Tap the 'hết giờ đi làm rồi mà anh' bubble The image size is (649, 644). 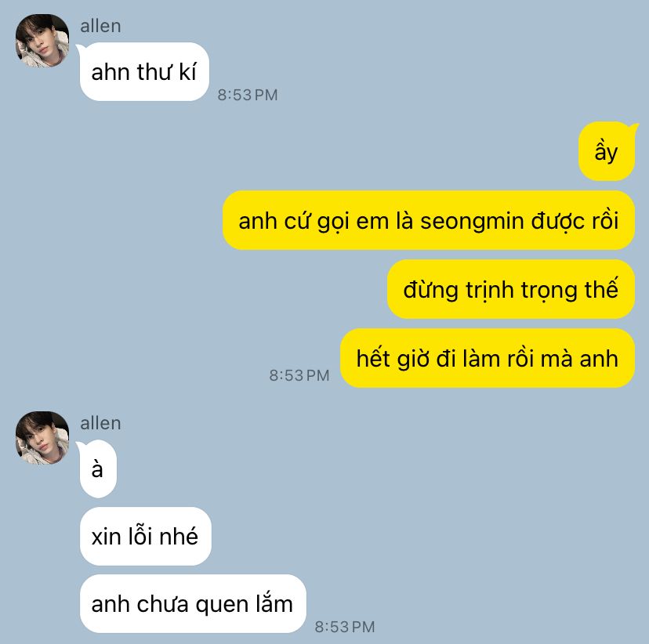(x=488, y=358)
